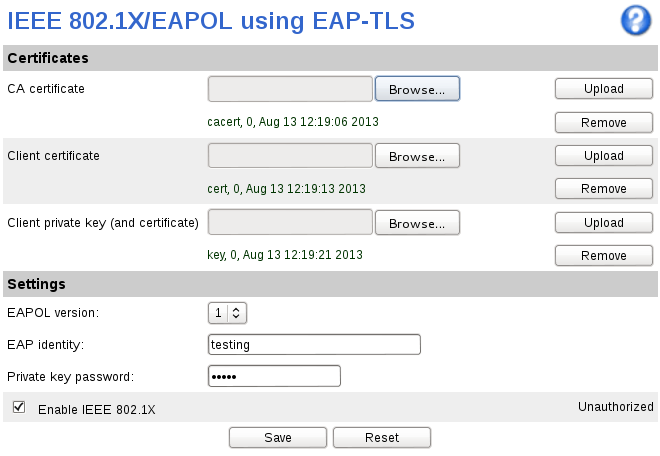Save the 802.1X settings
This screenshot has width=660, height=456.
tap(278, 438)
